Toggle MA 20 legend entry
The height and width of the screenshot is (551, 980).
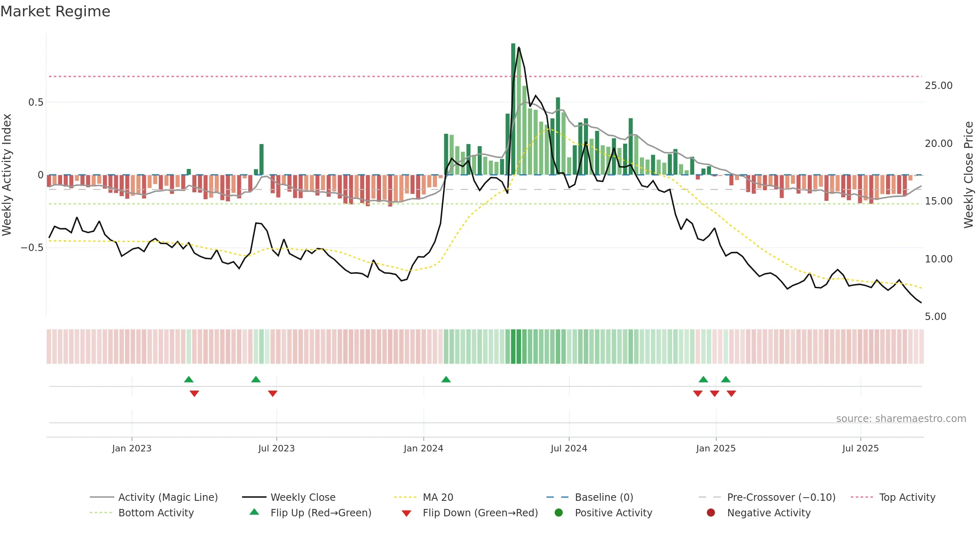(x=423, y=497)
